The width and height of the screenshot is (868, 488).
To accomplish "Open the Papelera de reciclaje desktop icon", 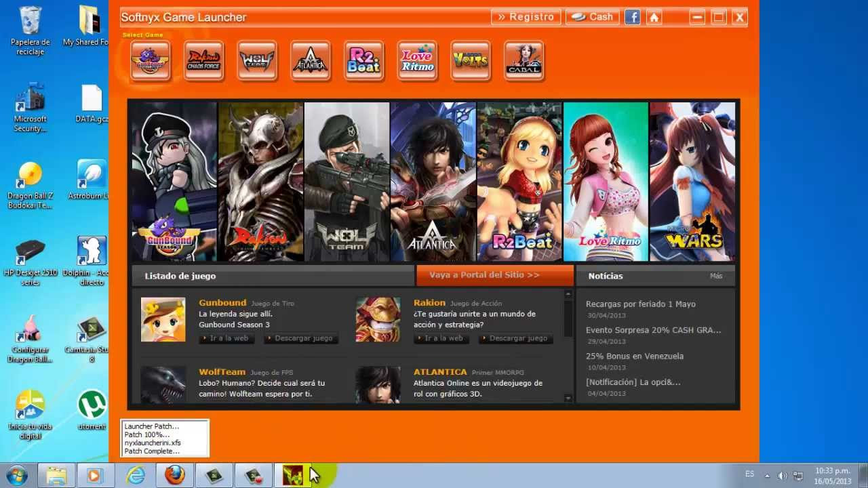I will pos(30,30).
